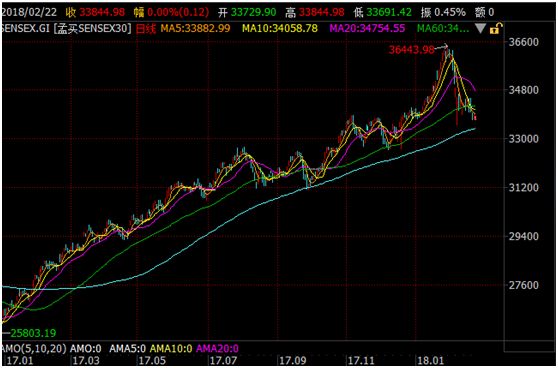Viewport: 558px width, 368px height.
Task: Click the 31200 price axis label
Action: pyautogui.click(x=524, y=187)
